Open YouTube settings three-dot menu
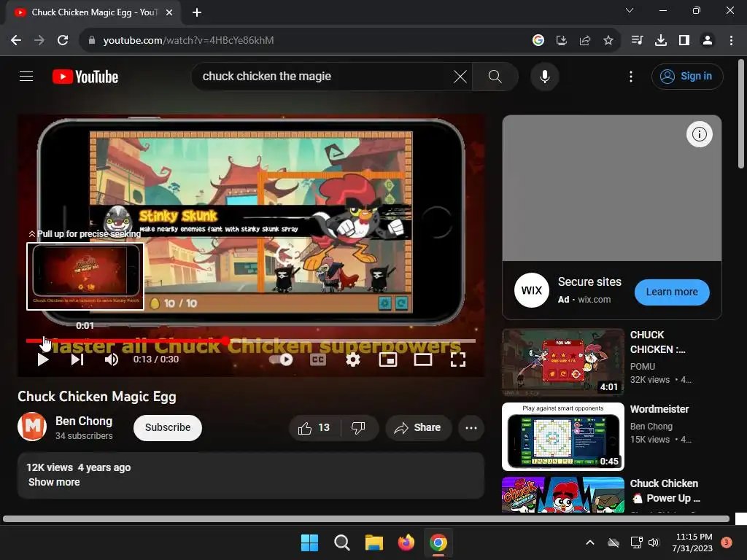Screen dimensions: 747x560 coord(631,76)
